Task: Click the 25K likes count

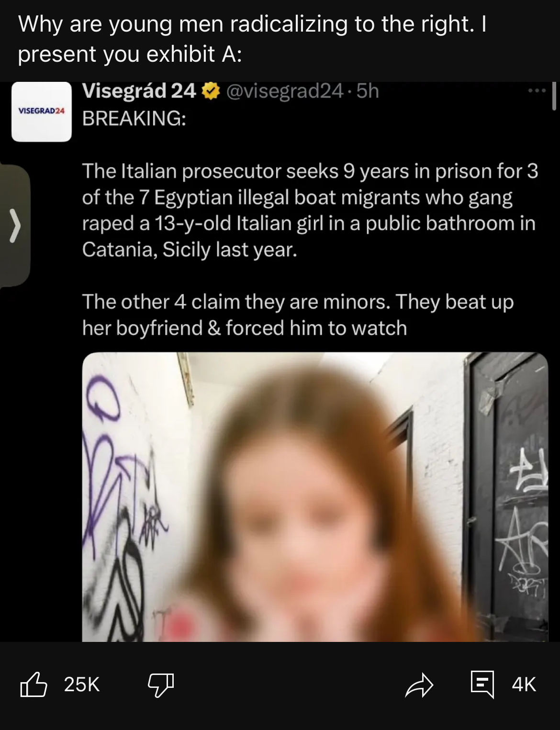Action: pos(82,685)
